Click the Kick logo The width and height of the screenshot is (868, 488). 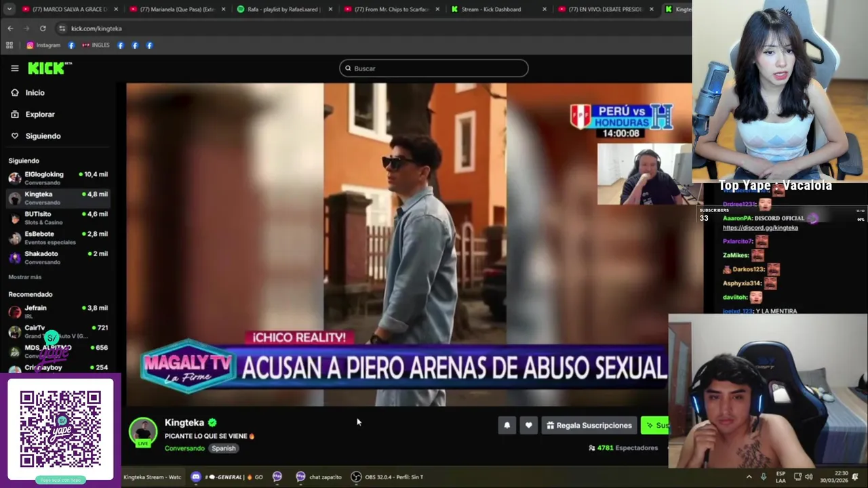click(x=50, y=68)
